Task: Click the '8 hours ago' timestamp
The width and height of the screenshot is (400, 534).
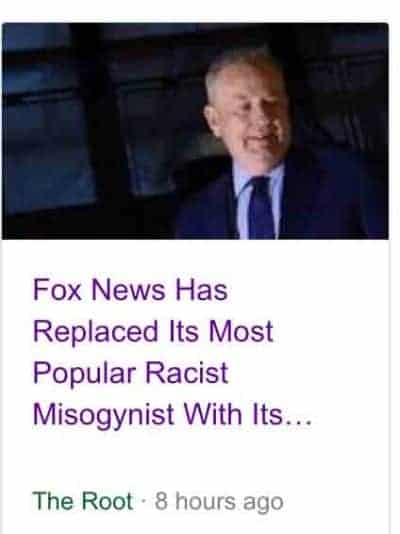Action: point(219,502)
